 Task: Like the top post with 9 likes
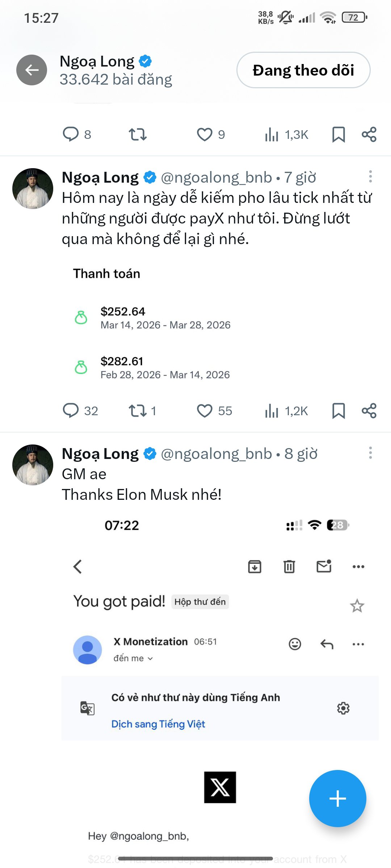(x=205, y=135)
